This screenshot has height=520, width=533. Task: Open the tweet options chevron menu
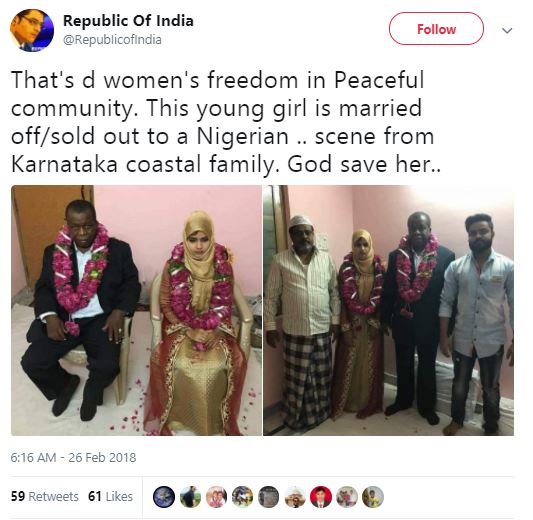point(507,31)
